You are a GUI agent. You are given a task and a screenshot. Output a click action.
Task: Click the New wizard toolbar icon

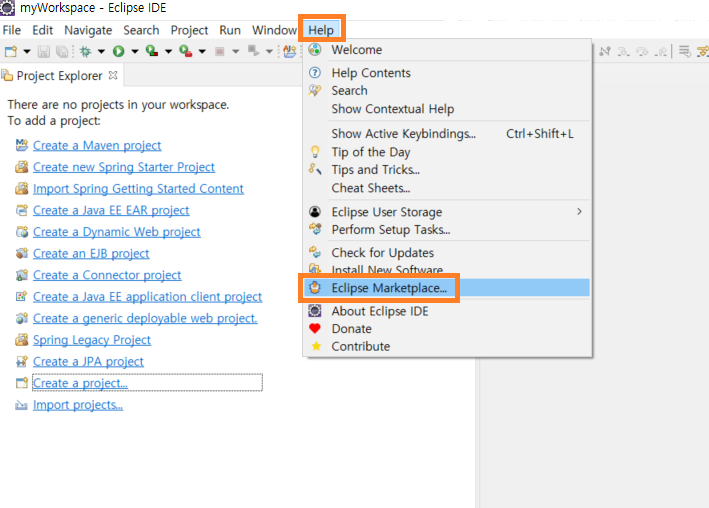point(11,52)
